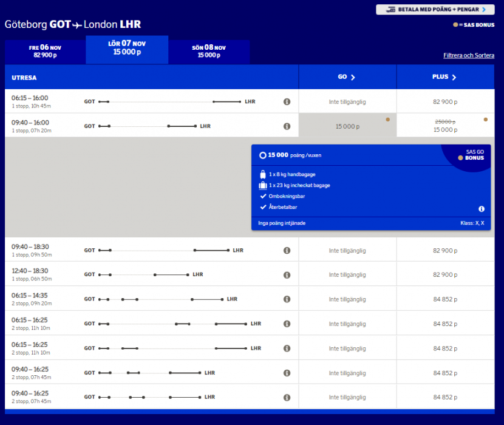Click info icon for 12:40 – 18:30 flight
The width and height of the screenshot is (504, 425).
point(287,275)
